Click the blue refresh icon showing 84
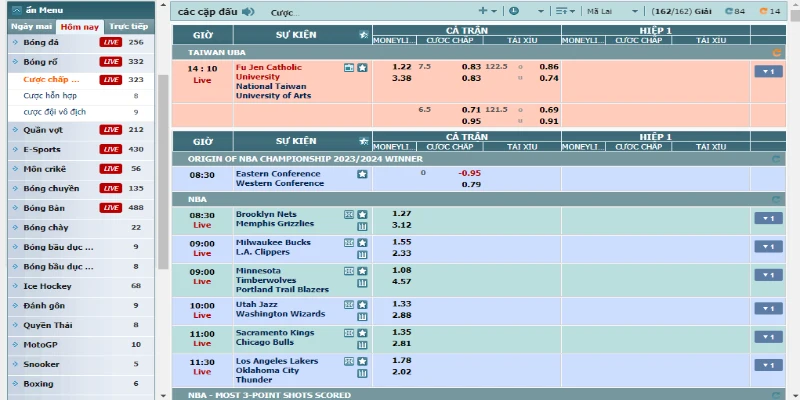The height and width of the screenshot is (400, 800). coord(729,11)
